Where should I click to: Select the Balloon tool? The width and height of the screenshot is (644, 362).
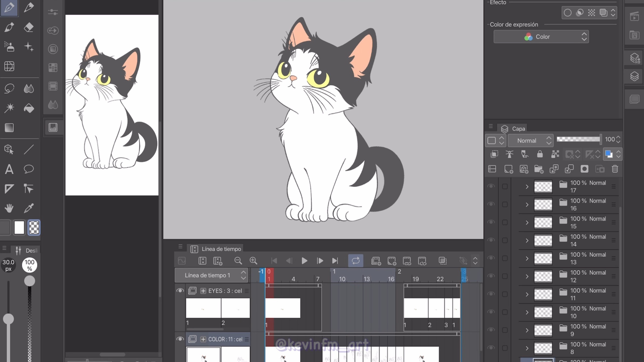29,169
